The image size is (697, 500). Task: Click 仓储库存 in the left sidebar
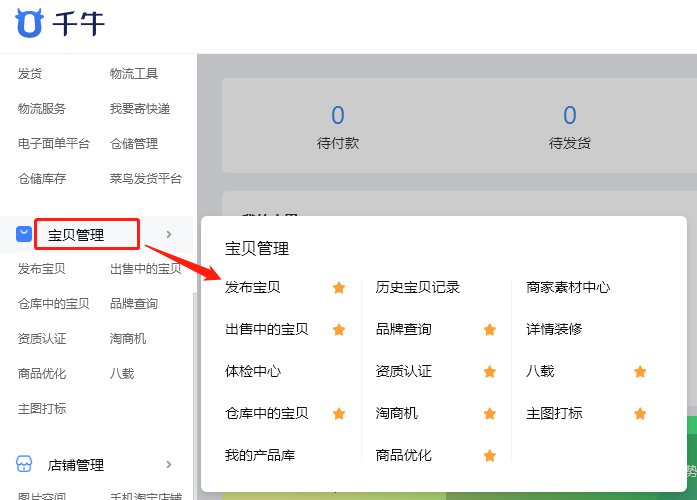pyautogui.click(x=42, y=179)
